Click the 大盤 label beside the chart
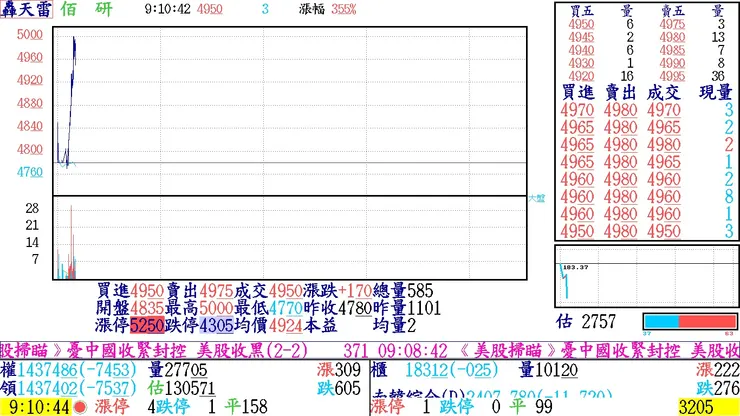This screenshot has width=740, height=416. [x=537, y=198]
